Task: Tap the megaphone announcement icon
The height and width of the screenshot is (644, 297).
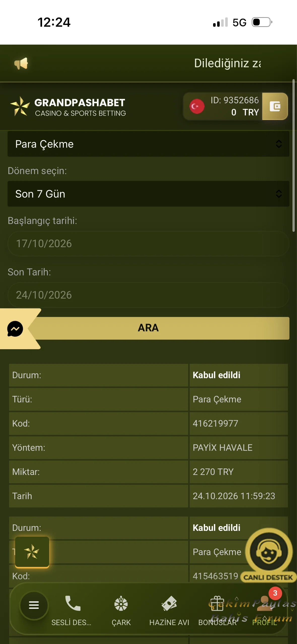Action: [21, 63]
